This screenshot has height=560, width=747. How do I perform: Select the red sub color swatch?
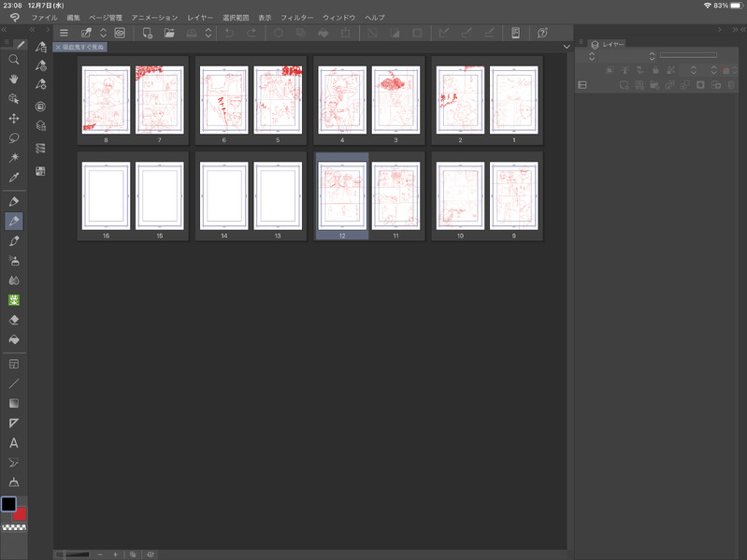pyautogui.click(x=20, y=515)
